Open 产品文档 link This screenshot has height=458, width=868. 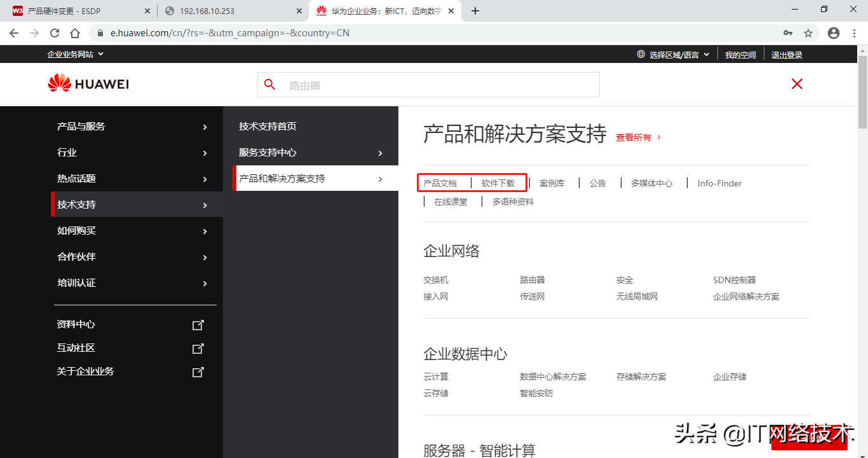coord(440,183)
